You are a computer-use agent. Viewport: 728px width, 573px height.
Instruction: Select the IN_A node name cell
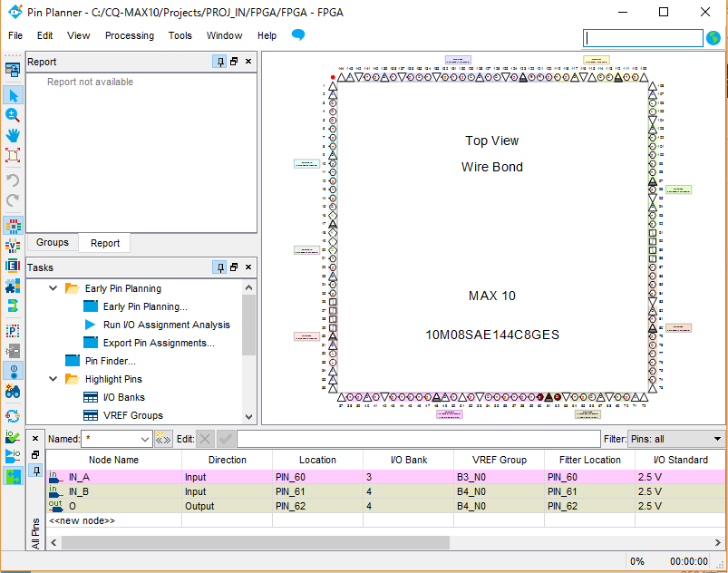113,477
